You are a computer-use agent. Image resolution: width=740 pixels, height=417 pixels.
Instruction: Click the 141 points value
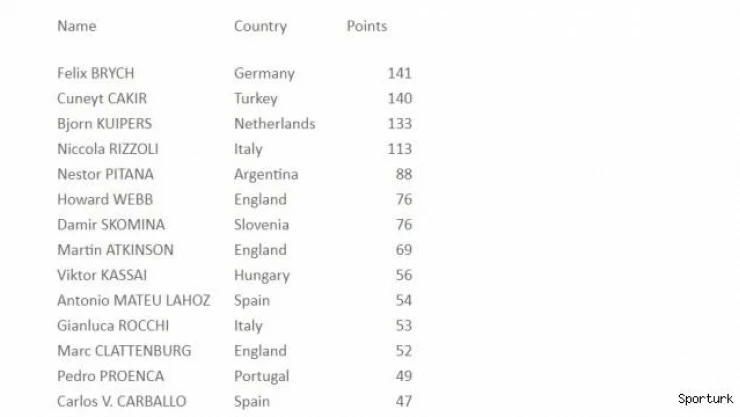pos(399,73)
